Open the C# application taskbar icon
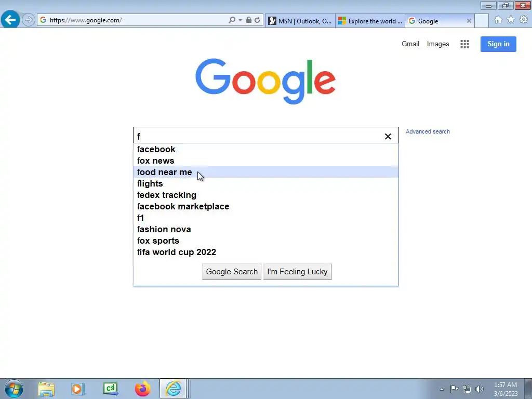The width and height of the screenshot is (532, 399). pos(110,389)
